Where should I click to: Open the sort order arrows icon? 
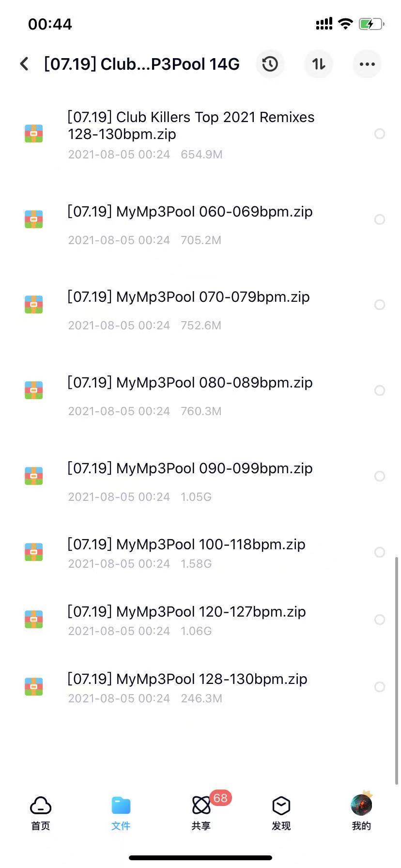pos(319,64)
